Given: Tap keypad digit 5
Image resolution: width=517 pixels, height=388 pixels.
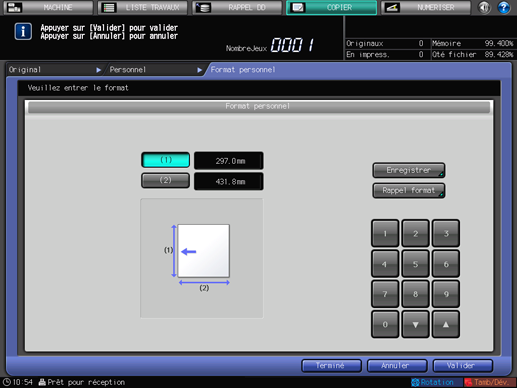Looking at the screenshot, I should [x=415, y=264].
